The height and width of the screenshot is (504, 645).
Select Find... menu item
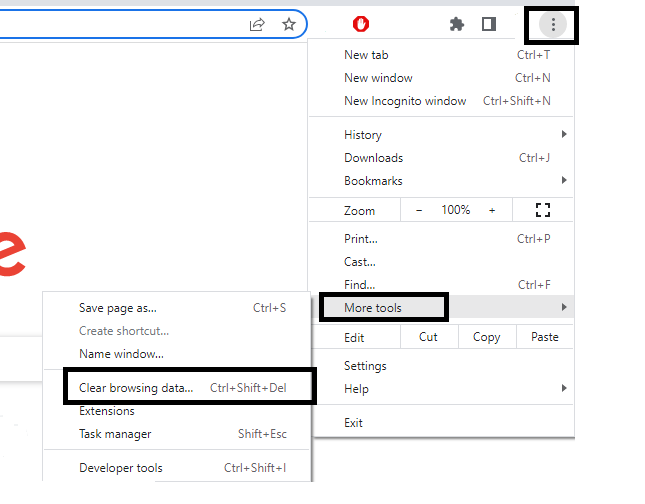pos(441,285)
